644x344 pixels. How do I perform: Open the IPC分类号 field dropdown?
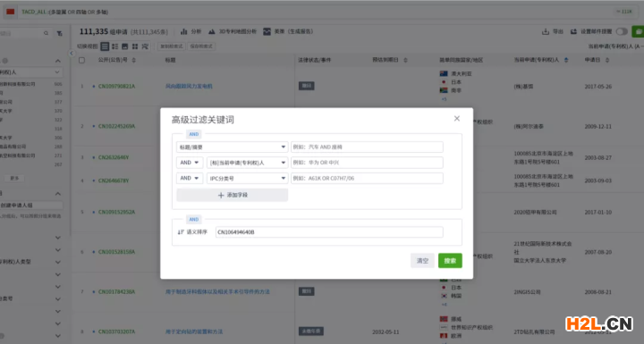tap(247, 178)
